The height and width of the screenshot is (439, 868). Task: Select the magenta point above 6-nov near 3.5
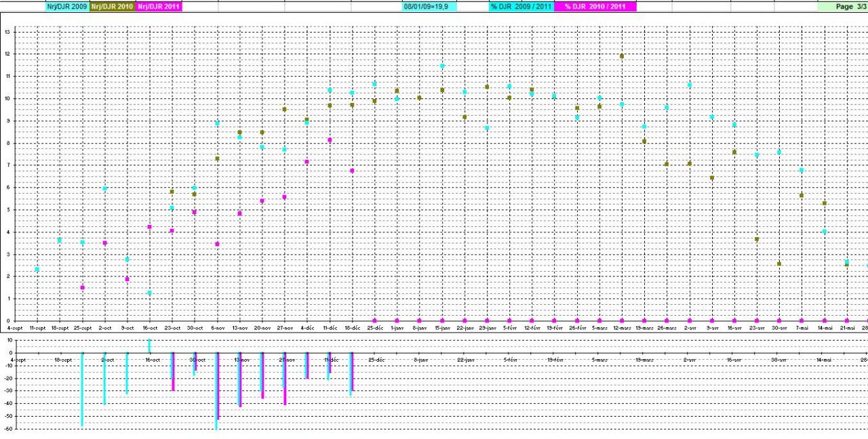click(217, 244)
